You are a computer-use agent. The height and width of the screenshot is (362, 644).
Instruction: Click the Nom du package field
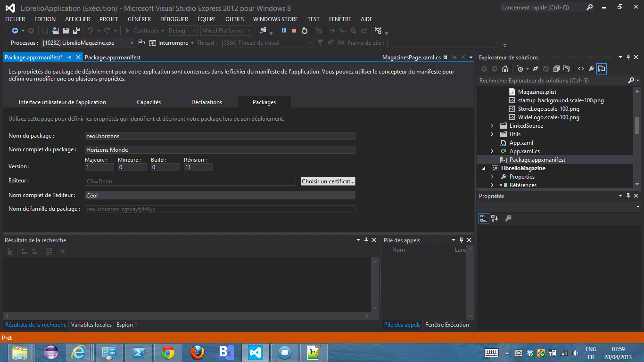(x=220, y=136)
